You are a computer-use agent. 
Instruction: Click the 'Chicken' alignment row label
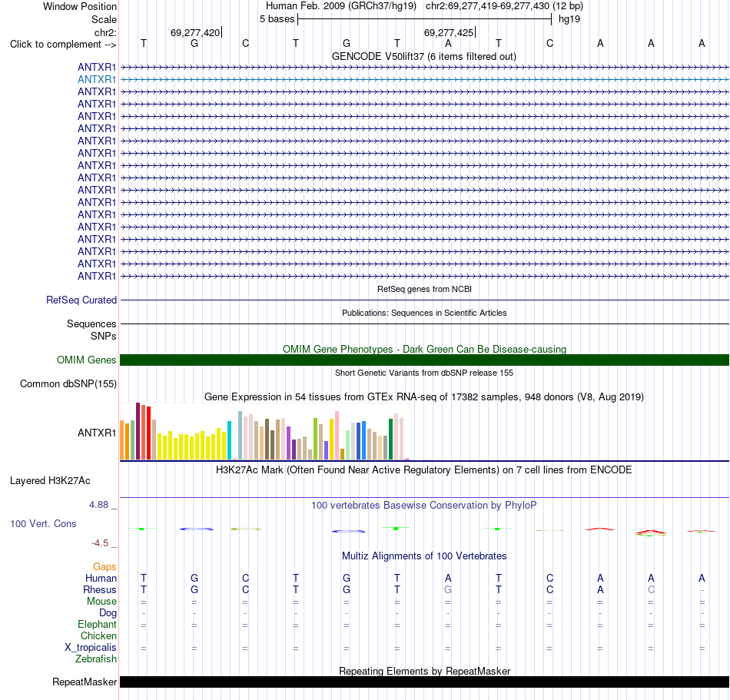point(98,636)
